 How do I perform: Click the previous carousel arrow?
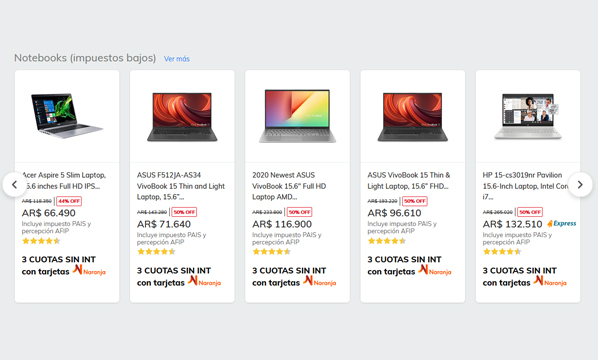point(14,185)
